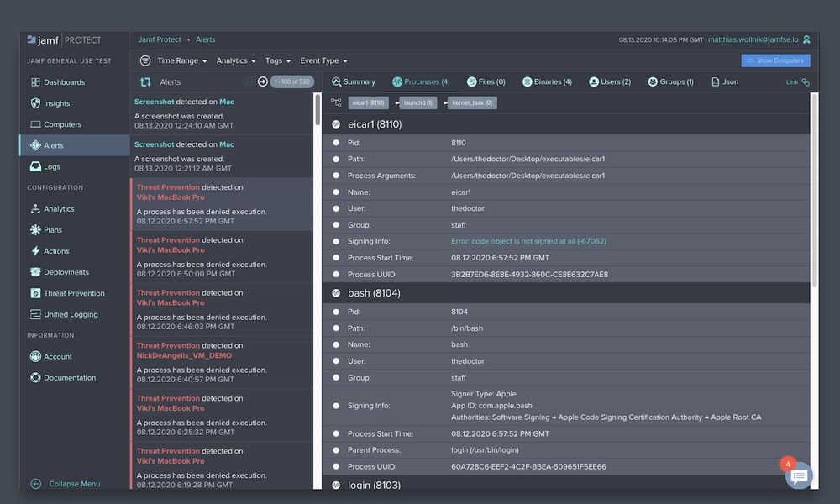Click the code not signed error text
This screenshot has height=504, width=840.
click(x=528, y=241)
